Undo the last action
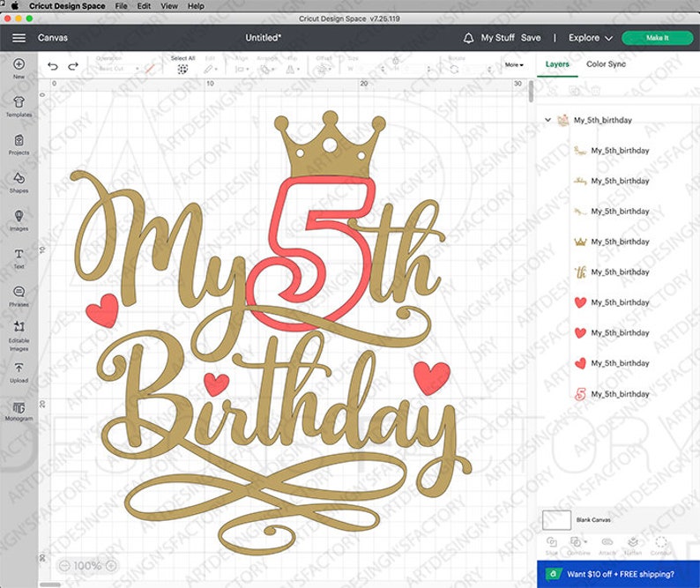 (x=53, y=66)
